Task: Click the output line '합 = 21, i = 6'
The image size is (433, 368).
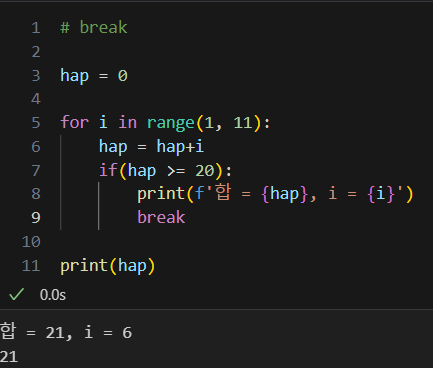Action: point(66,332)
